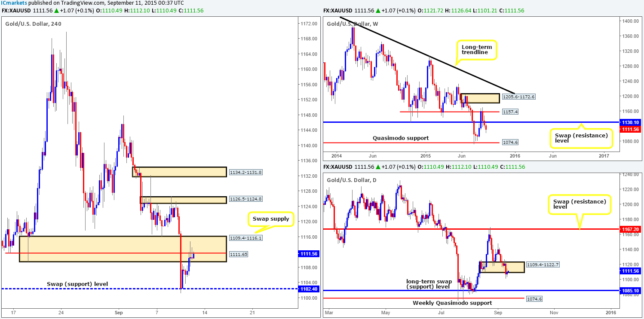Click the 1111.65 line label

pos(238,255)
